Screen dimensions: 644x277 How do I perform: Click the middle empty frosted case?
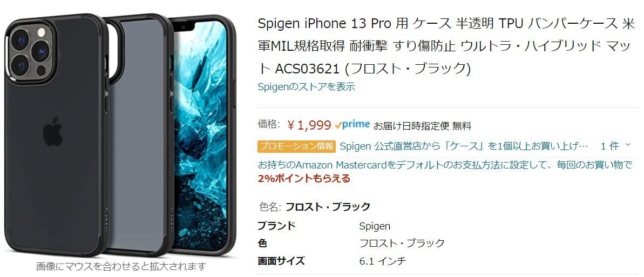(138, 135)
